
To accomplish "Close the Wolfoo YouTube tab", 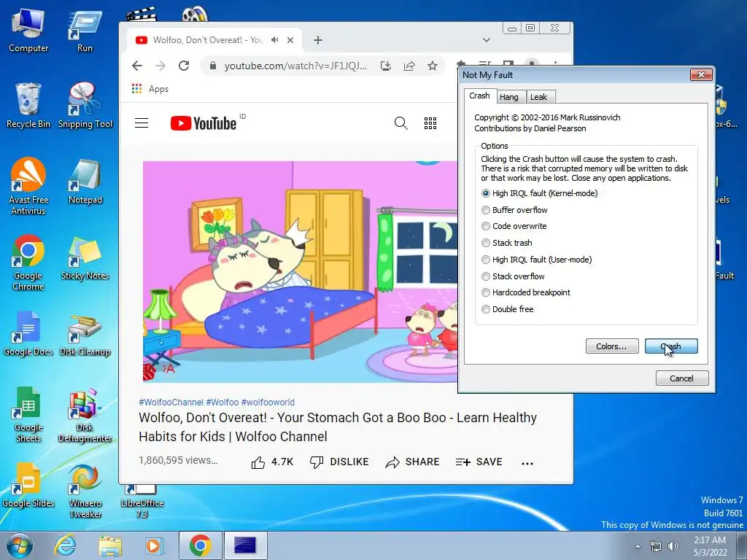I will point(290,40).
